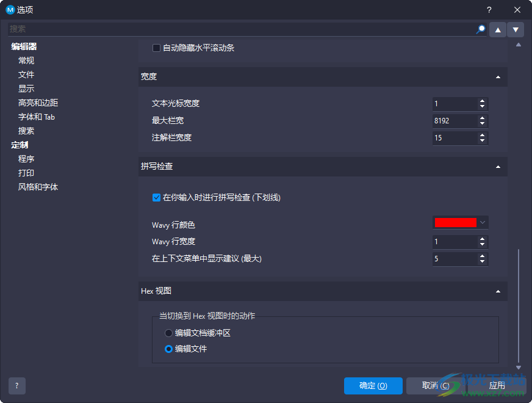Increase 文本光标宽度 value with up arrow
Image resolution: width=532 pixels, height=403 pixels.
482,101
